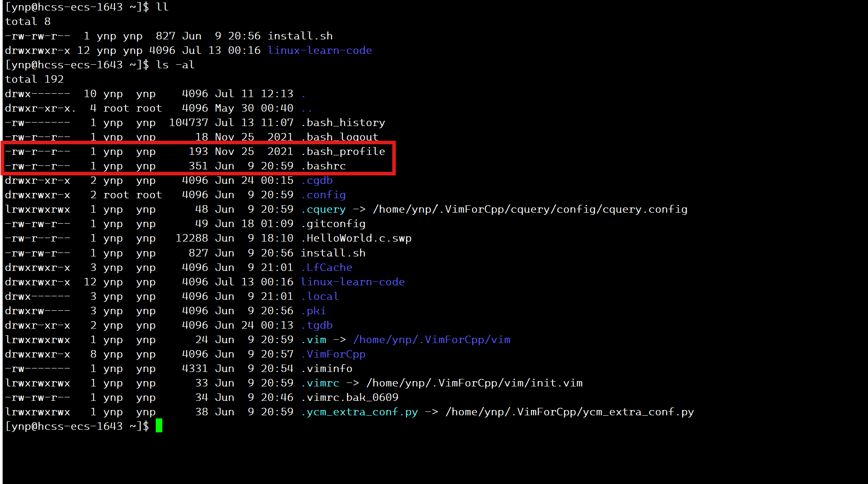This screenshot has width=868, height=484.
Task: Click the 'Jun 9 18:10' date of .HelloWorld.c.swp
Action: (x=254, y=238)
